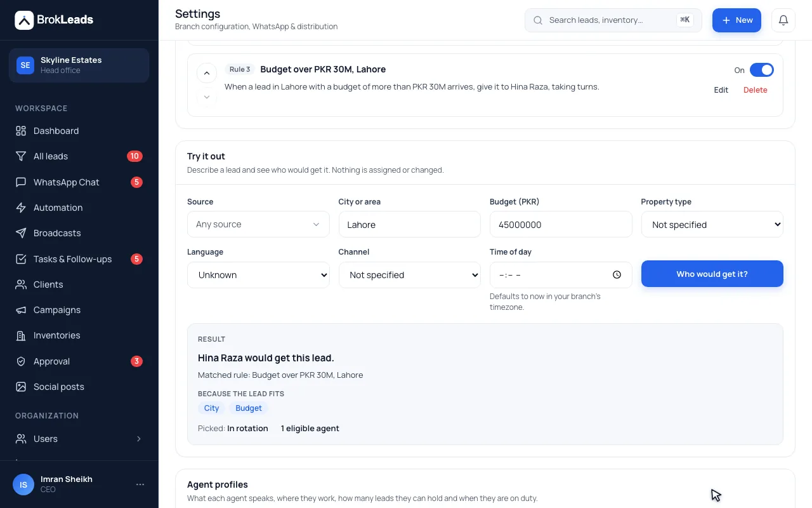Viewport: 812px width, 508px height.
Task: Click the New button
Action: [x=737, y=20]
